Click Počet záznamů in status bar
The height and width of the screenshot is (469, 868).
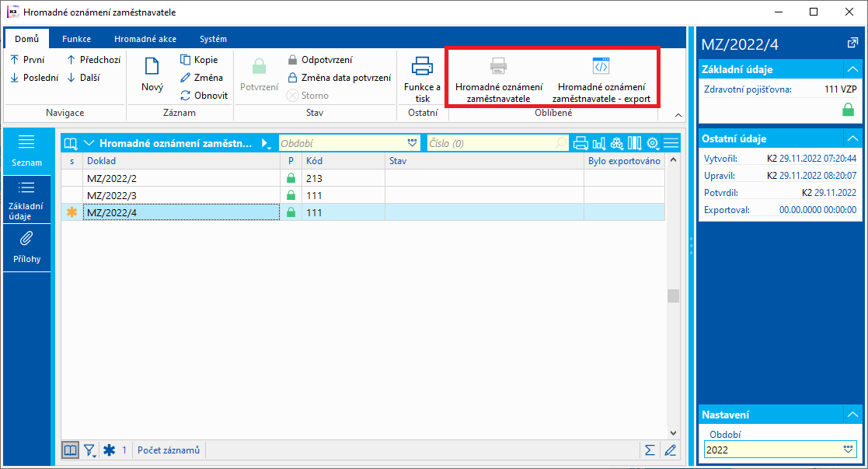169,450
